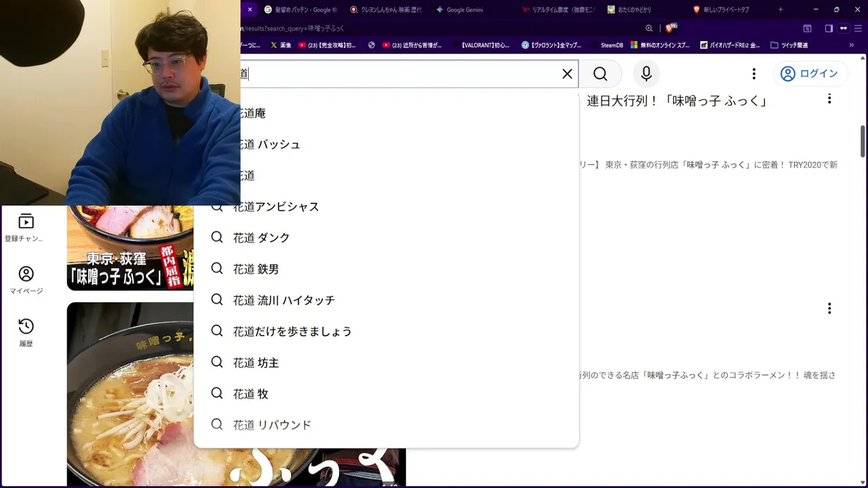Close the current tab with its X
The height and width of the screenshot is (488, 868).
250,9
